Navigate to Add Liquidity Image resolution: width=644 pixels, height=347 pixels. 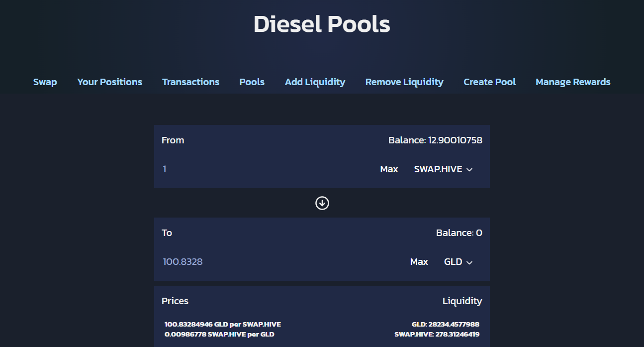click(x=315, y=82)
